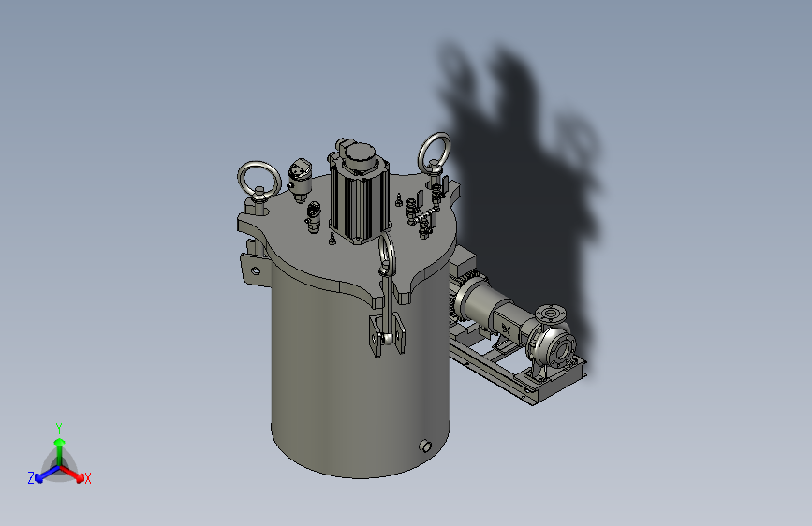812x526 pixels.
Task: Click the green Y axis arrow on triad
Action: 60,450
